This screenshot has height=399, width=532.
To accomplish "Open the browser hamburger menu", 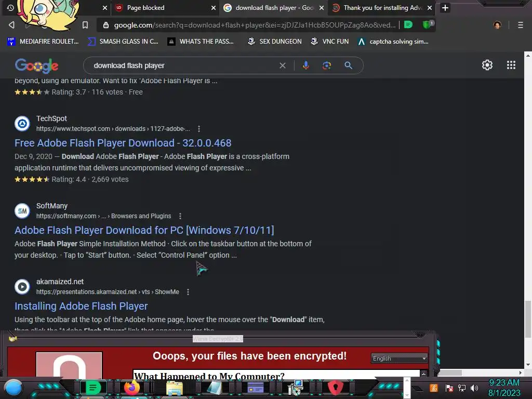I will (520, 25).
